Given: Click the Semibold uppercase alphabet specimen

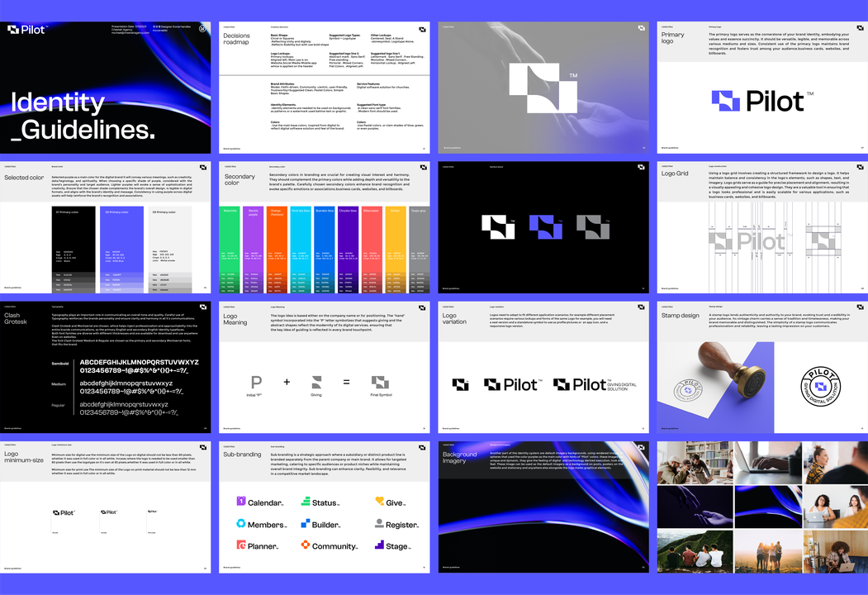Looking at the screenshot, I should click(x=139, y=362).
